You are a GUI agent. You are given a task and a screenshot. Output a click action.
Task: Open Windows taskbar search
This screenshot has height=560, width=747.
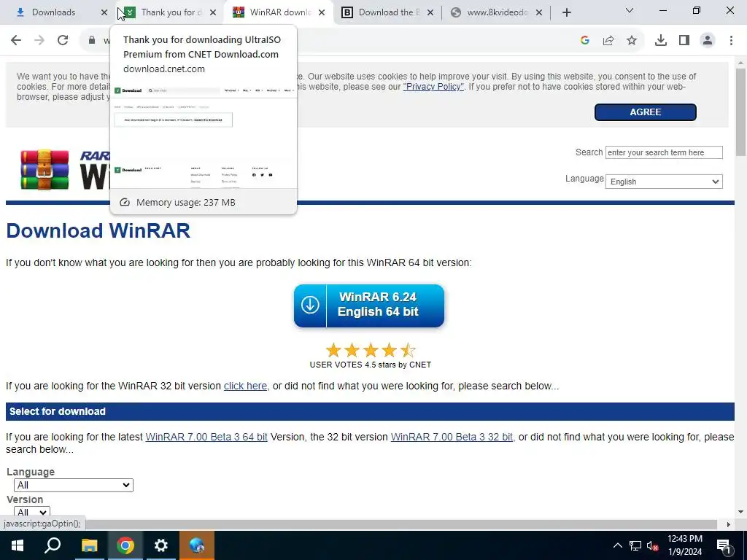(53, 545)
